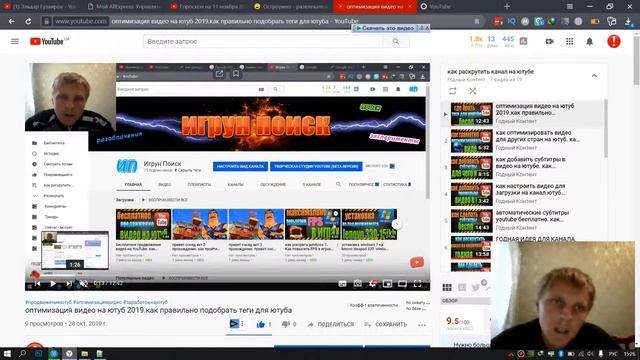The height and width of the screenshot is (360, 640).
Task: Open the share arrow icon in video overlay
Action: click(x=219, y=74)
